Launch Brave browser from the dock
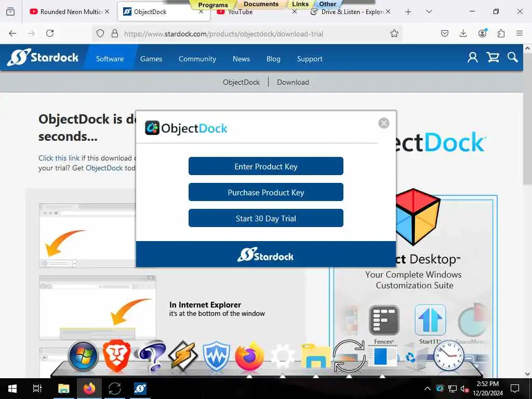The image size is (532, 399). click(116, 355)
